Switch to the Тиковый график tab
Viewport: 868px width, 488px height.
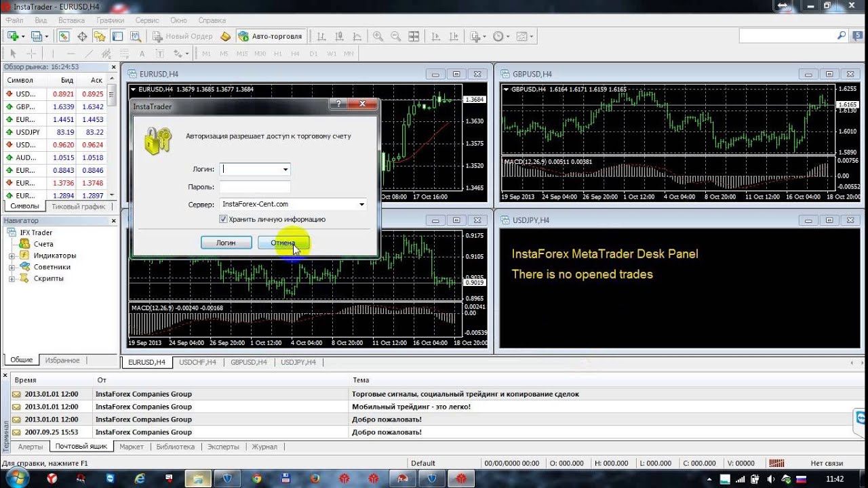pos(78,206)
